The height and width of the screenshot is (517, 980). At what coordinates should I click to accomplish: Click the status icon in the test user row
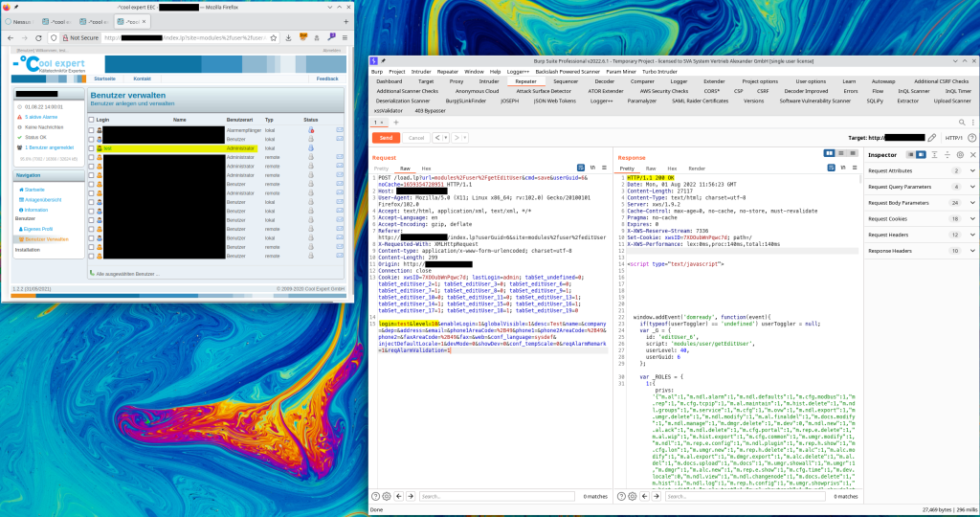pyautogui.click(x=311, y=148)
